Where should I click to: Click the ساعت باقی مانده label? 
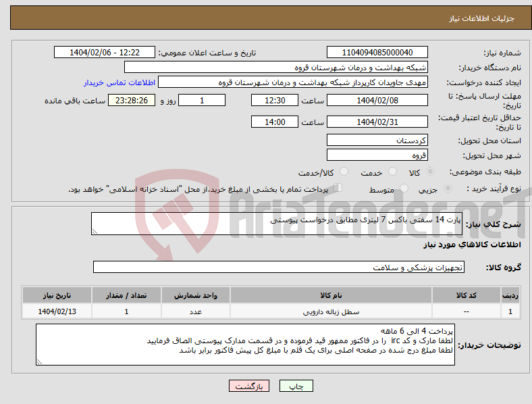75,101
